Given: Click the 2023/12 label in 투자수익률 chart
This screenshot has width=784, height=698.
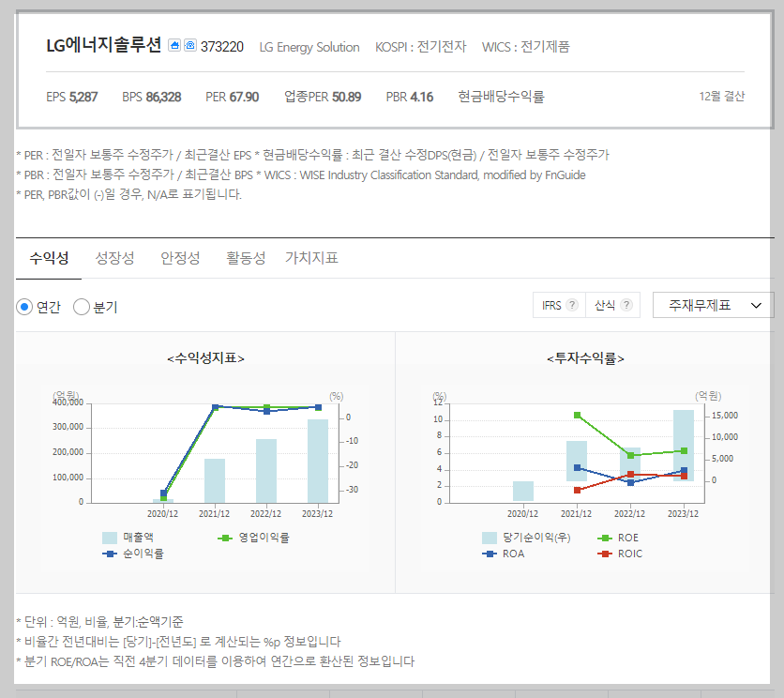Looking at the screenshot, I should (683, 514).
